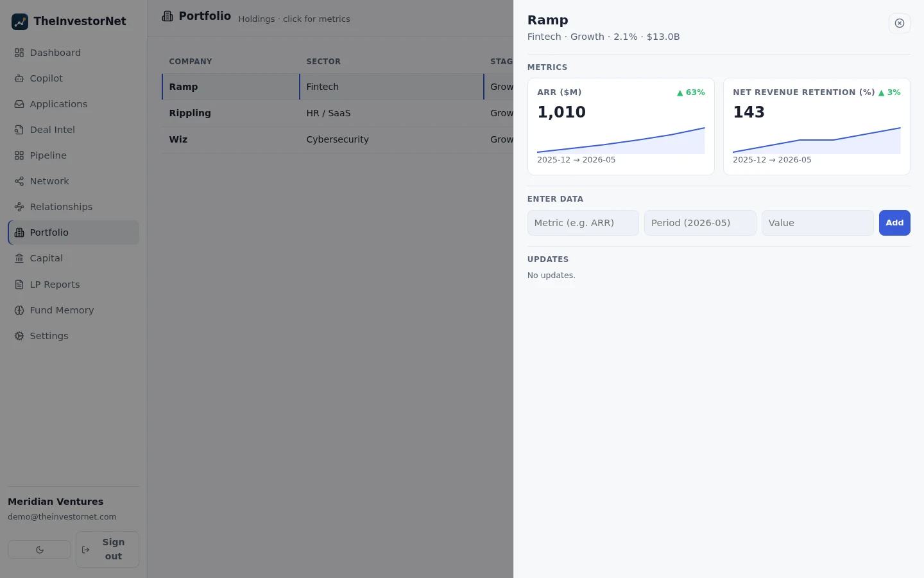
Task: Select the Ramp company row
Action: pyautogui.click(x=338, y=87)
